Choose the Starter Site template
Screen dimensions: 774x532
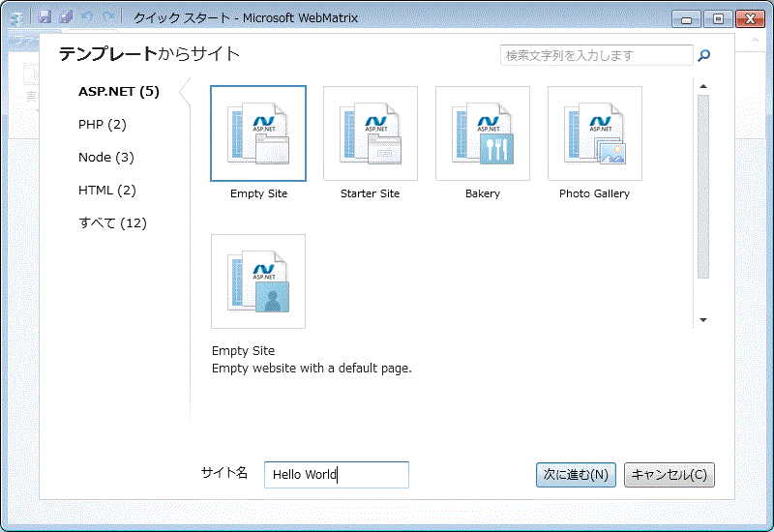click(371, 133)
